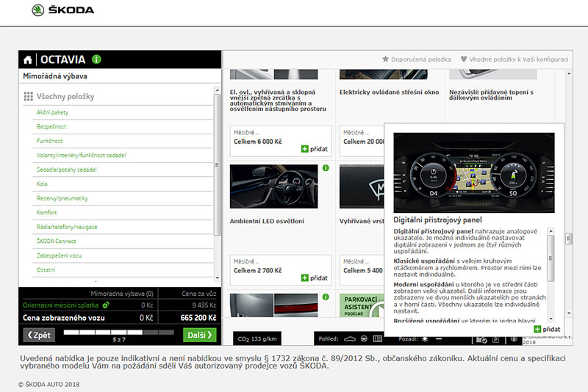Click the Ambientní LED osvětlení thumbnail
The height and width of the screenshot is (392, 588).
273,186
